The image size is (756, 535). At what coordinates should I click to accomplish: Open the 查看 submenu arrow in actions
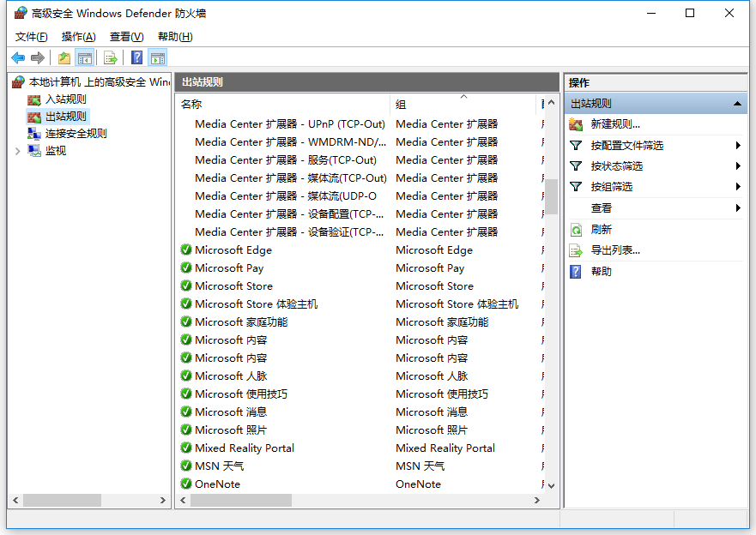click(x=738, y=208)
